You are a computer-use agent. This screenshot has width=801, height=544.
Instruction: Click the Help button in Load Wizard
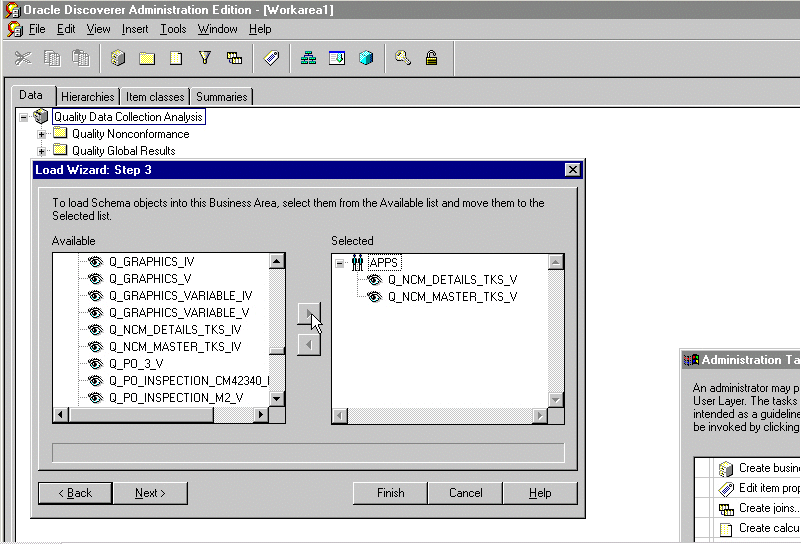tap(540, 493)
